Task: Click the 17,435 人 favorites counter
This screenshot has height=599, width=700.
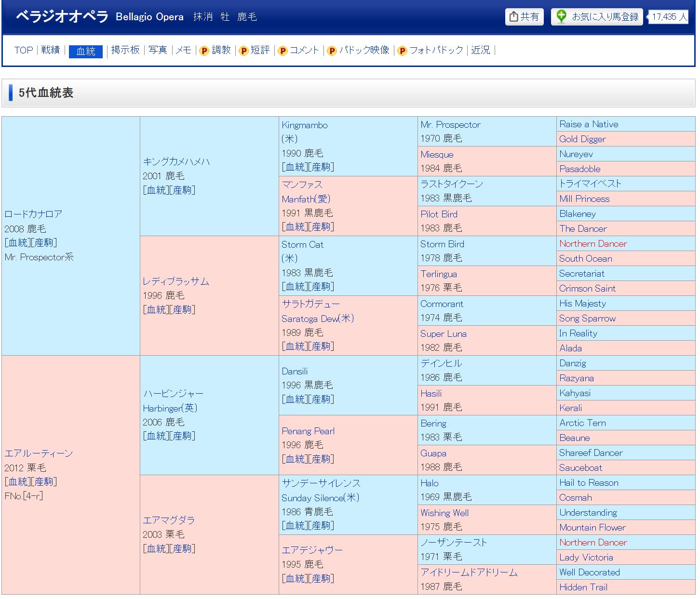Action: click(669, 17)
